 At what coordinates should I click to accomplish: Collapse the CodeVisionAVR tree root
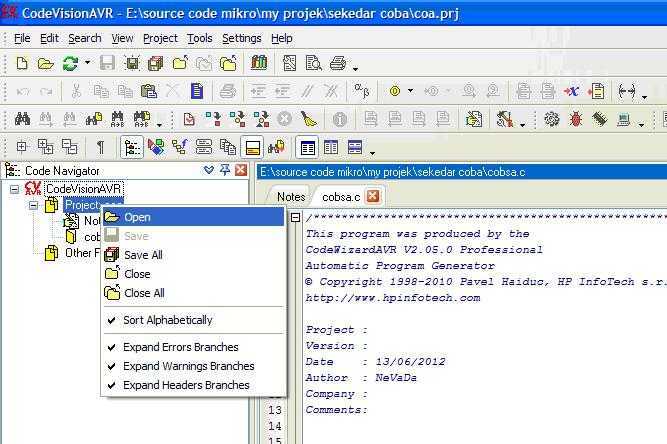pyautogui.click(x=14, y=189)
